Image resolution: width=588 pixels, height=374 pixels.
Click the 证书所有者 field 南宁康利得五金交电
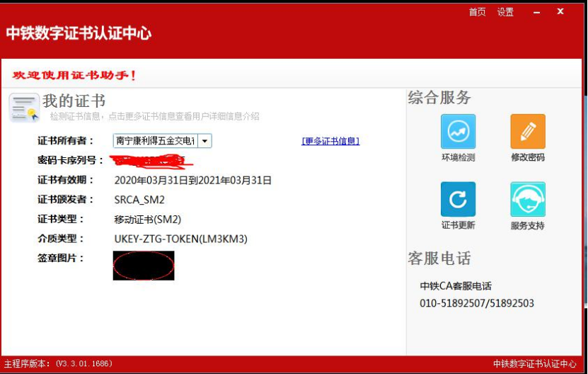[x=155, y=141]
